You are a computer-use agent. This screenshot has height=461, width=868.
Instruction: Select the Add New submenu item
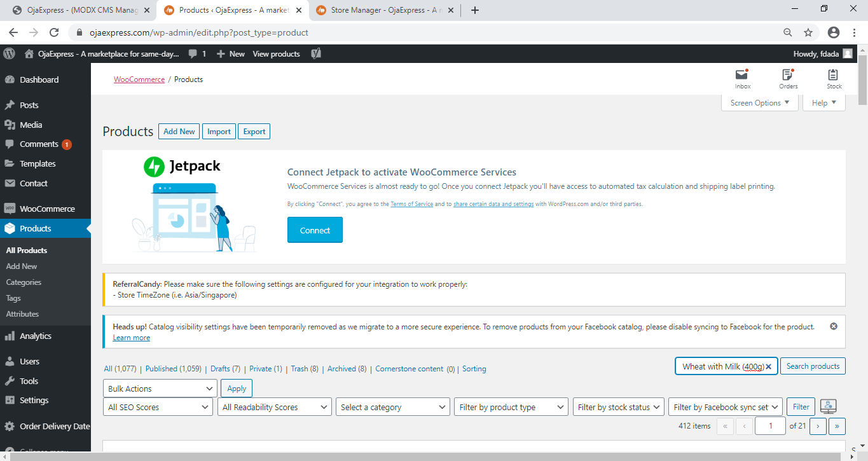[x=22, y=266]
